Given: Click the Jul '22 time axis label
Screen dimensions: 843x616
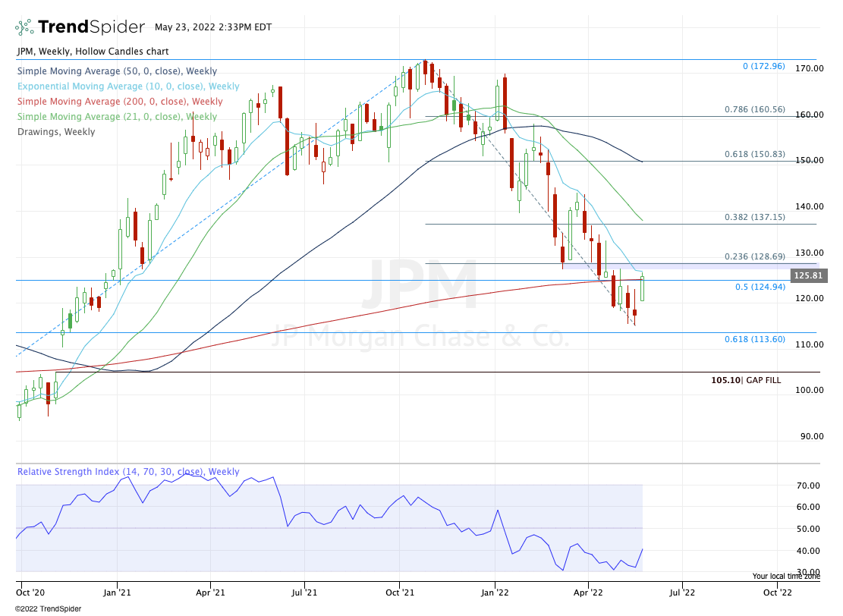Looking at the screenshot, I should pyautogui.click(x=681, y=592).
